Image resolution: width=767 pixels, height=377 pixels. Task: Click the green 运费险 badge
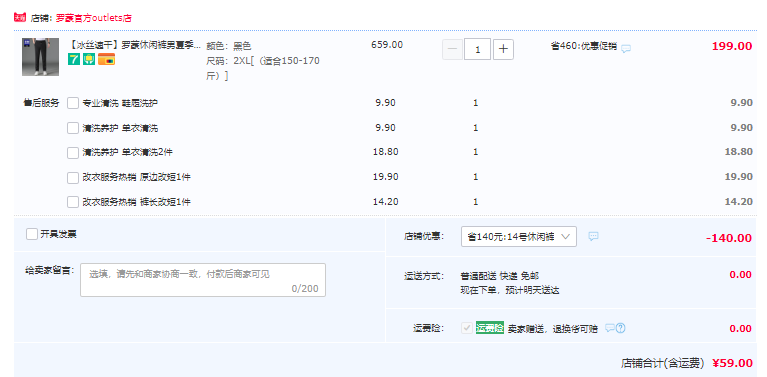490,328
